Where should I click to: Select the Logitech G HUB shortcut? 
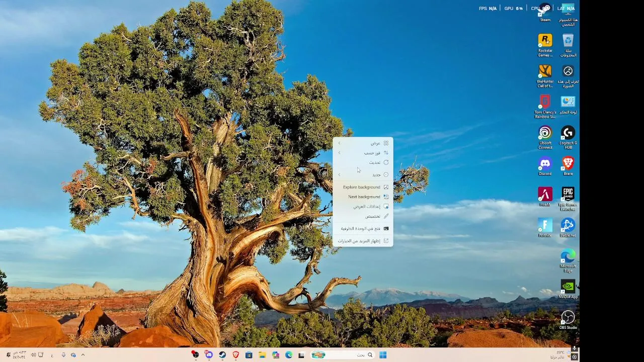568,137
